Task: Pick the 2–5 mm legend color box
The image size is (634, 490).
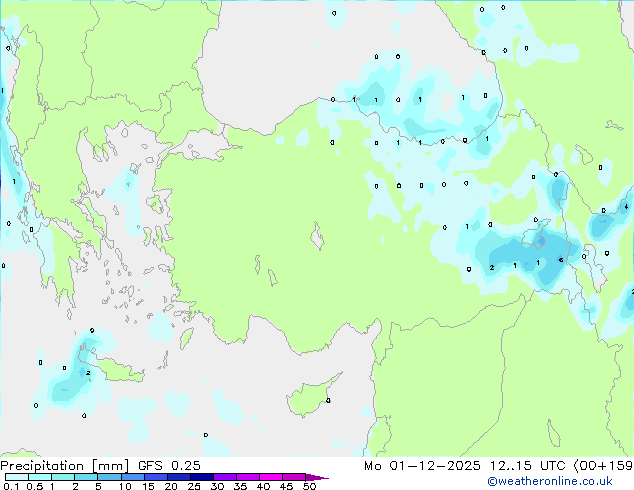Action: coord(86,477)
